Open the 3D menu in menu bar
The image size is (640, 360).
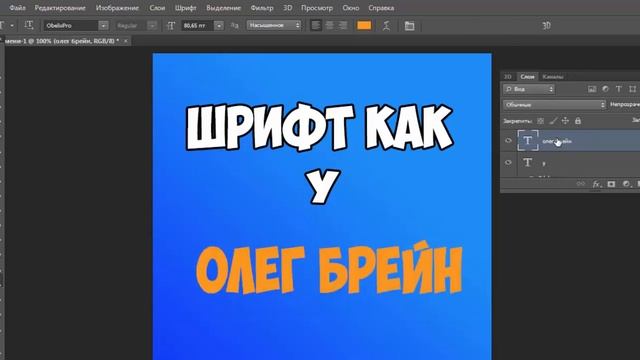point(287,8)
